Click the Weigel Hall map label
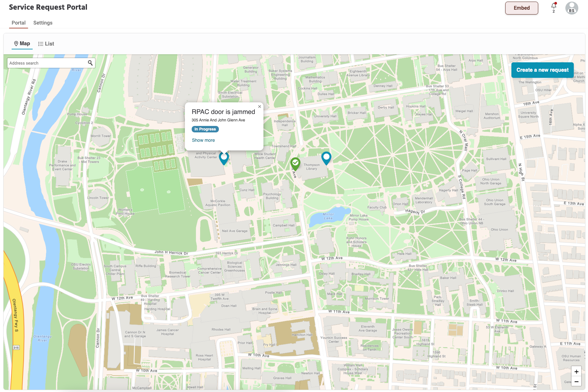This screenshot has height=392, width=588. tap(464, 111)
